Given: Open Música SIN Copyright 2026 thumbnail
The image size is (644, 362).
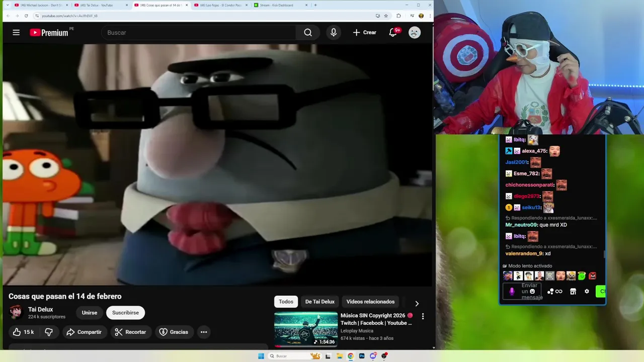Looking at the screenshot, I should click(306, 329).
